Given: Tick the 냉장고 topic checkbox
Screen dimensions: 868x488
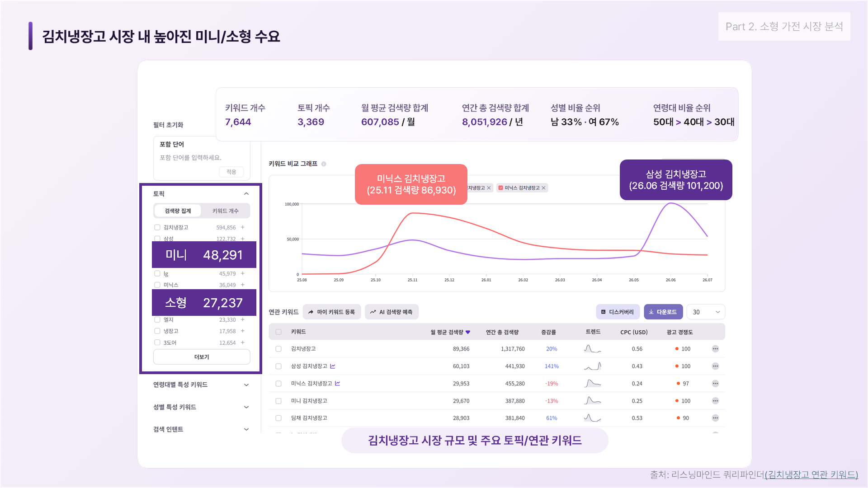Looking at the screenshot, I should pyautogui.click(x=157, y=331).
